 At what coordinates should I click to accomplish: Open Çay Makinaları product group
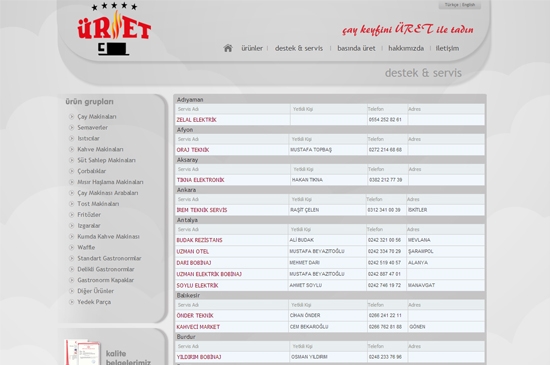click(x=97, y=116)
